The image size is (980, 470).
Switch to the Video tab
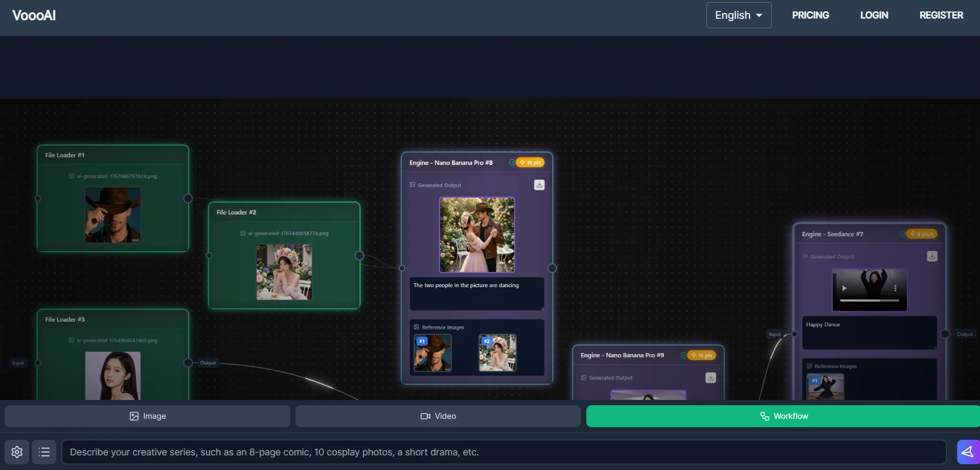click(438, 416)
